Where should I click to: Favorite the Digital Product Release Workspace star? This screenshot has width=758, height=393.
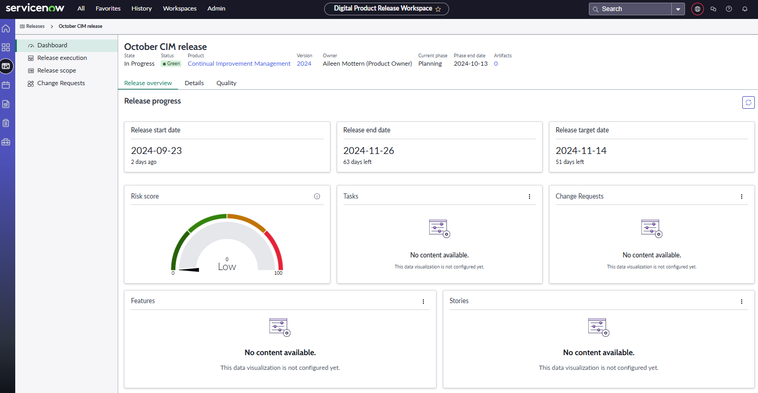[438, 9]
